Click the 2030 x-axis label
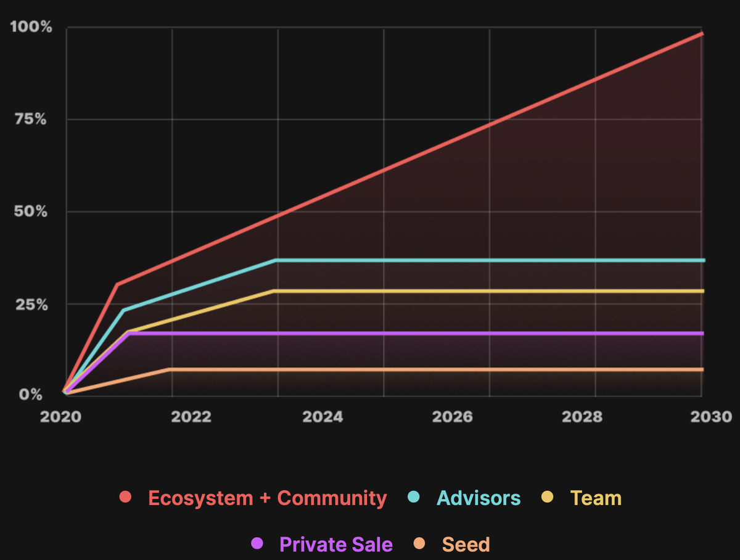740x560 pixels. (x=712, y=417)
